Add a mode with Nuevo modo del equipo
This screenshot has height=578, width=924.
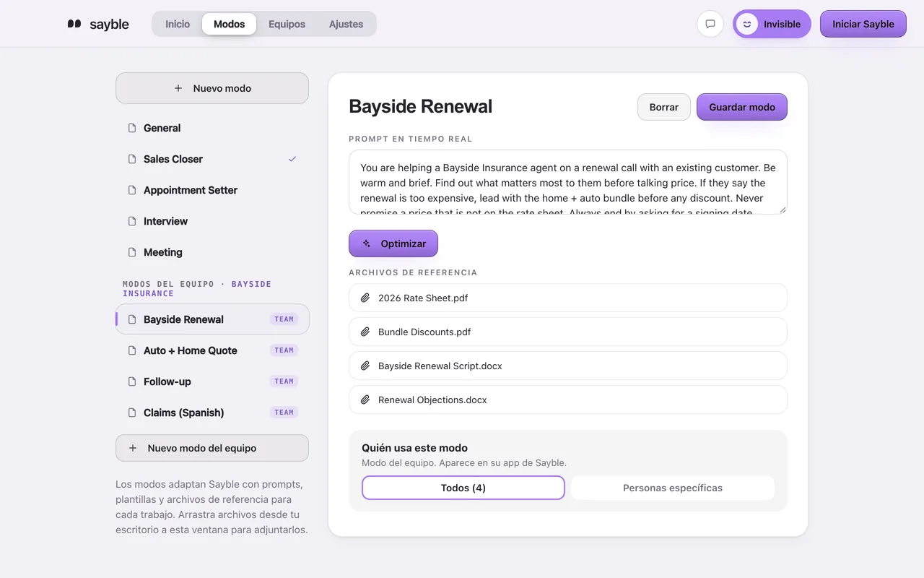(212, 448)
